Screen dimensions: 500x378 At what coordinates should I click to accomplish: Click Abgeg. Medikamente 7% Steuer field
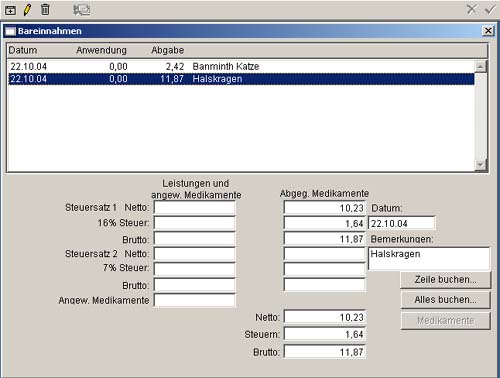tap(325, 269)
